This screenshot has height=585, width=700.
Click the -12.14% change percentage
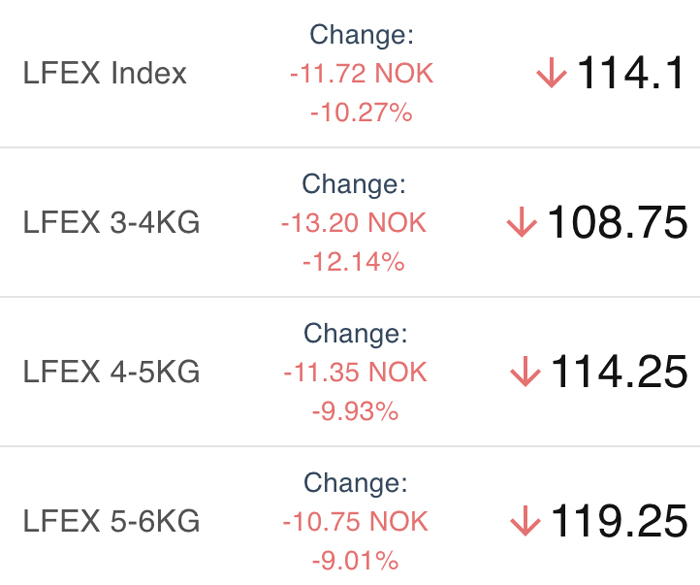click(354, 261)
